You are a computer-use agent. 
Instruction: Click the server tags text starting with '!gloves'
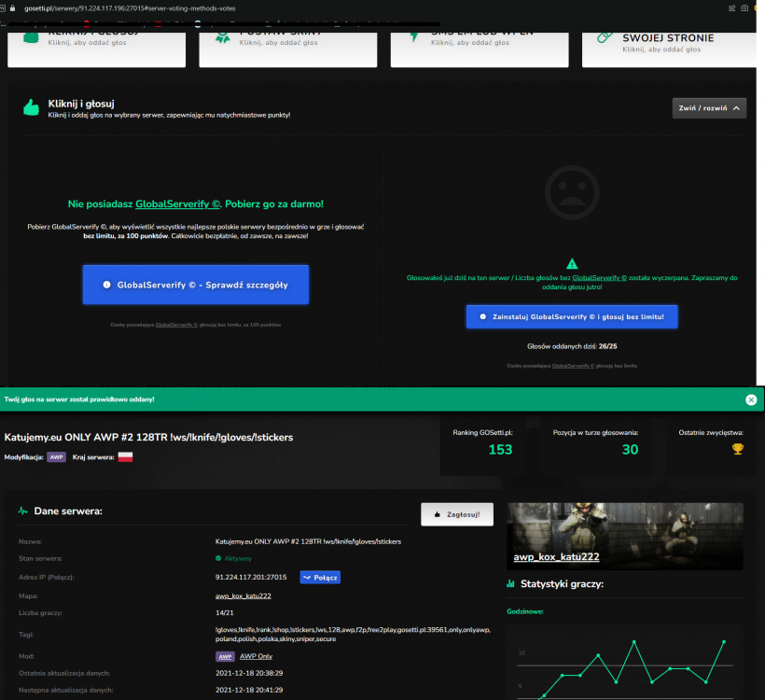[x=353, y=634]
